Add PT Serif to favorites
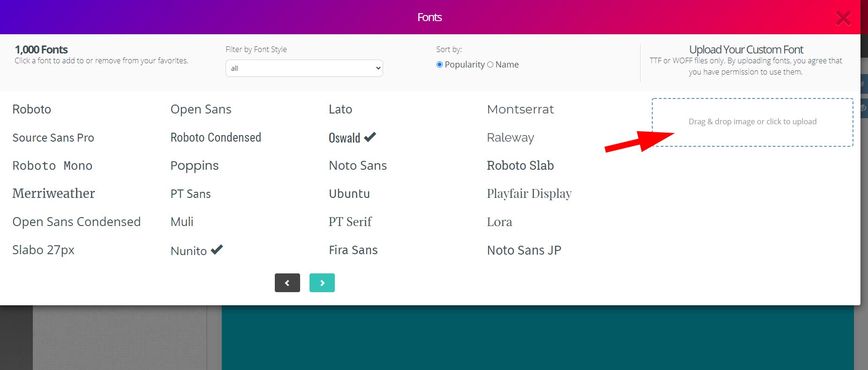868x370 pixels. point(350,222)
